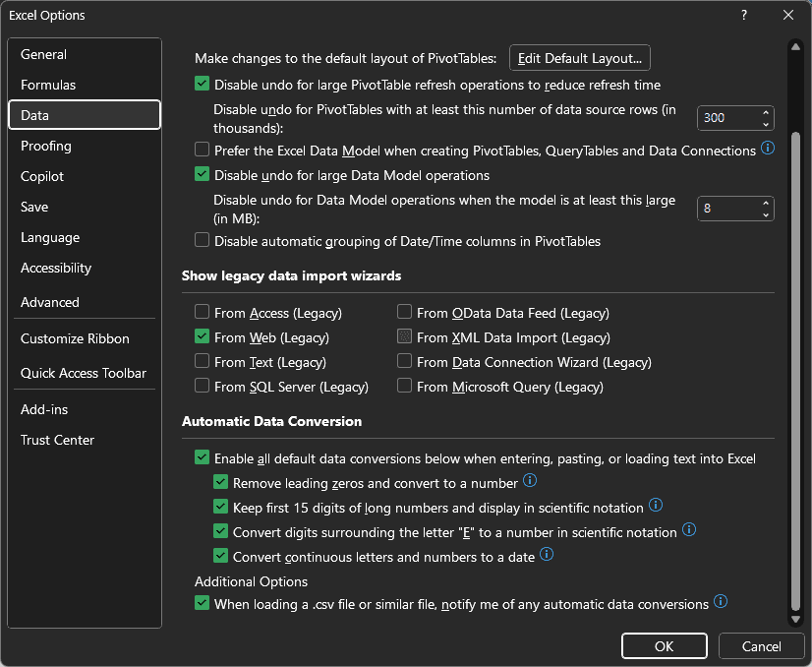Select the Data options category
The image size is (812, 667).
pyautogui.click(x=85, y=115)
